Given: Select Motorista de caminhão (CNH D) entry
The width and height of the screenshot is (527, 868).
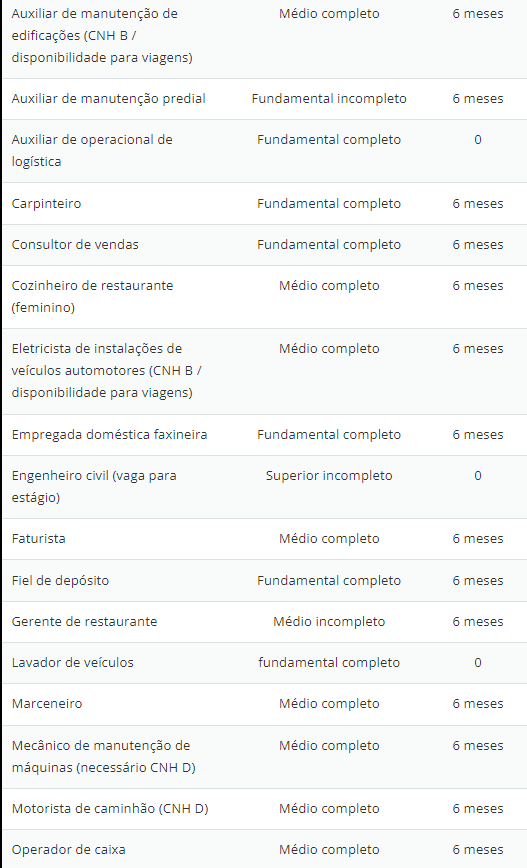Looking at the screenshot, I should (265, 809).
